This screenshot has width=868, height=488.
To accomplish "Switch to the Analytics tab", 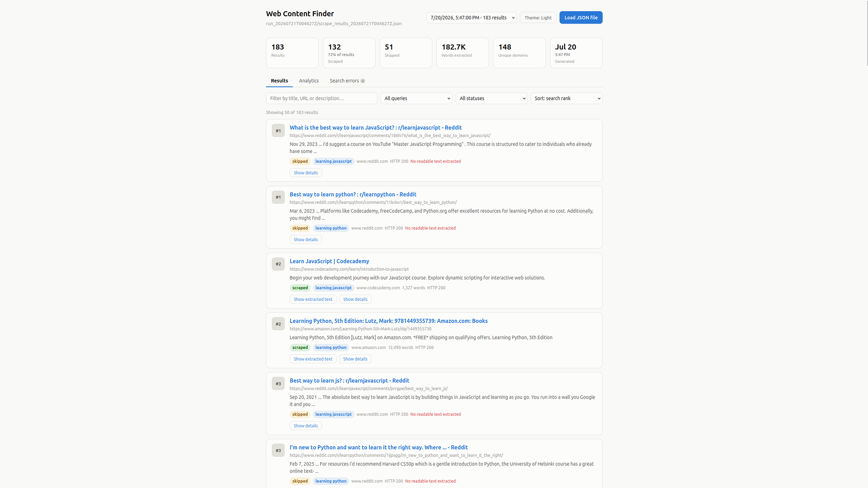I will (309, 81).
